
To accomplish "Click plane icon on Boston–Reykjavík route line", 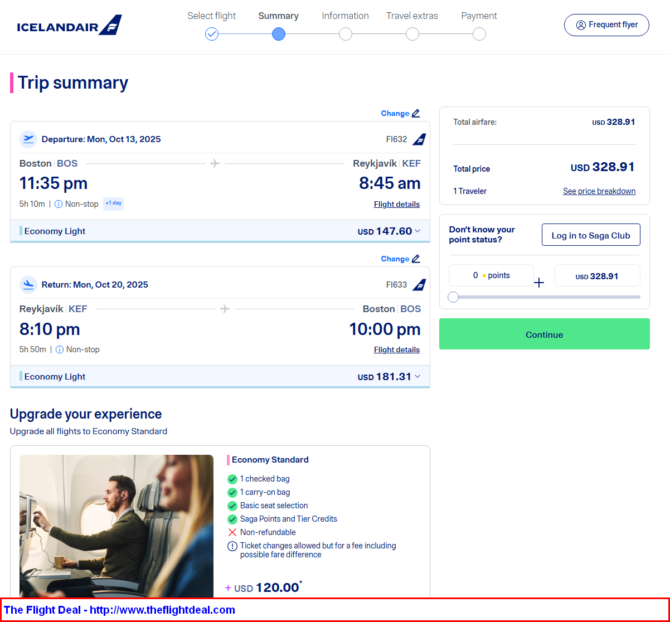I will 215,163.
